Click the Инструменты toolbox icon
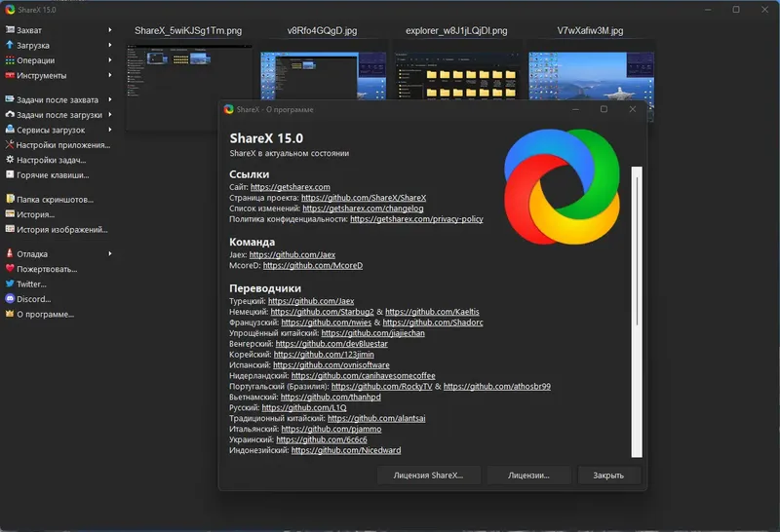 (10, 75)
